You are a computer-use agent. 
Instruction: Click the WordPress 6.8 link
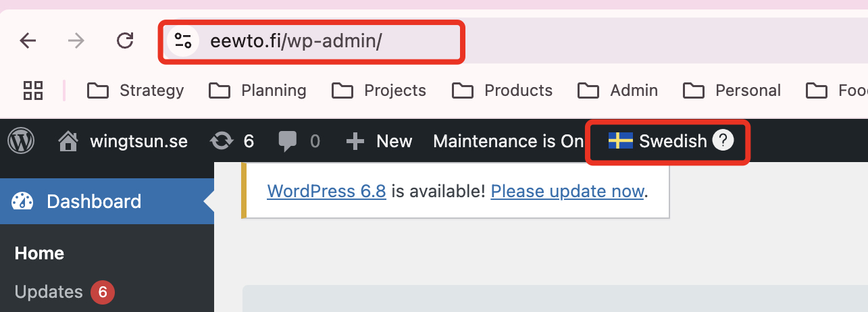(x=327, y=191)
